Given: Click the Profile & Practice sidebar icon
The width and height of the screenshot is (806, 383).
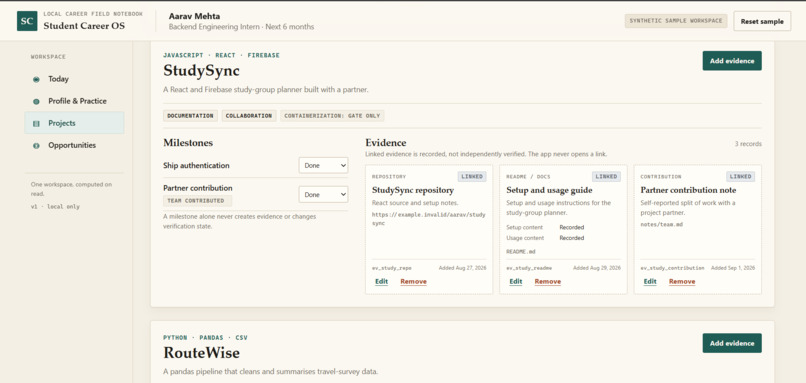Looking at the screenshot, I should coord(36,101).
